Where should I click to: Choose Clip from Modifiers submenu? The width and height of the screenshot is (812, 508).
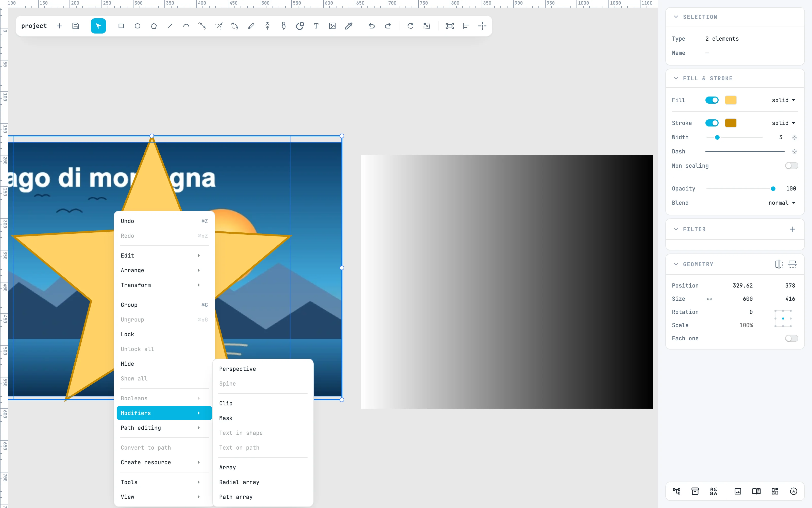(263, 403)
